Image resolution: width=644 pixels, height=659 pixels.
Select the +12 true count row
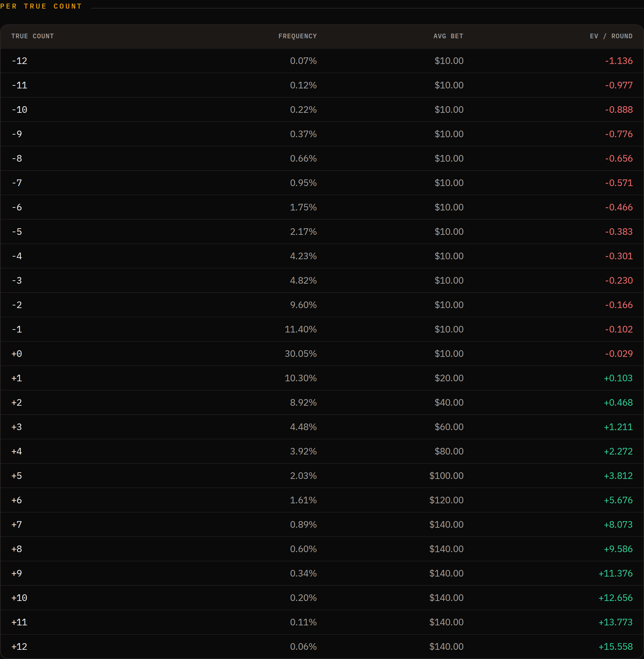click(322, 646)
